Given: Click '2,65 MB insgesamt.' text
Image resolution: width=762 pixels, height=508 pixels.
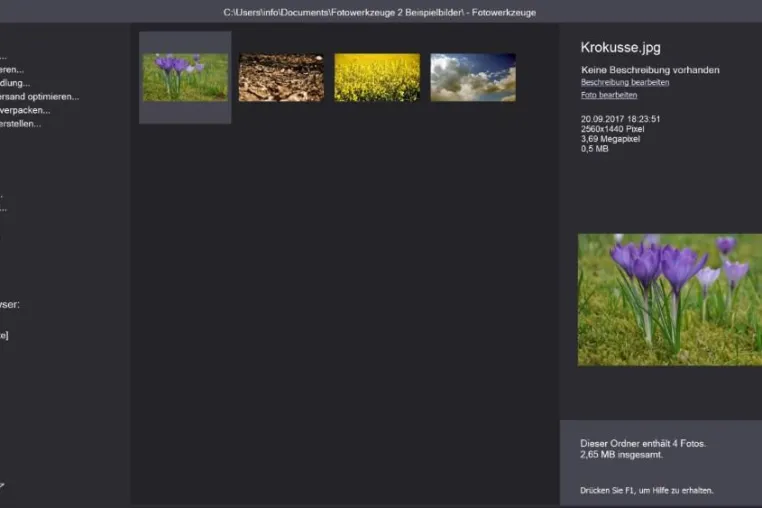Looking at the screenshot, I should pos(622,455).
